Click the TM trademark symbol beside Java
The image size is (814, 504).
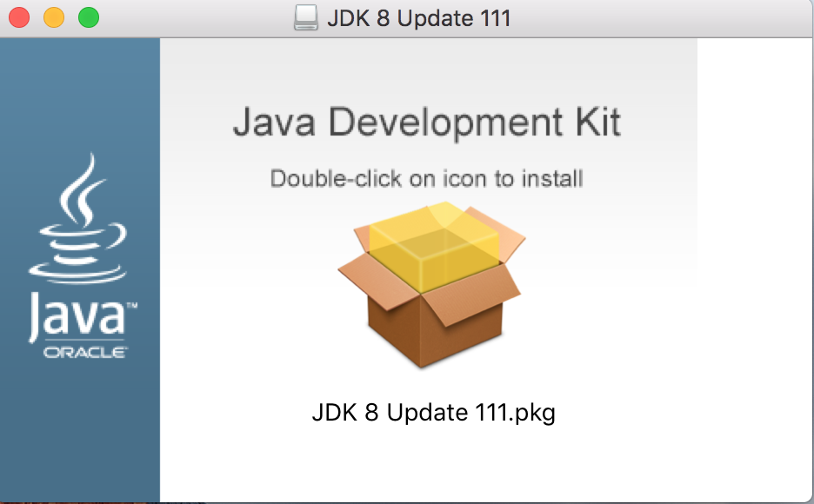click(132, 305)
